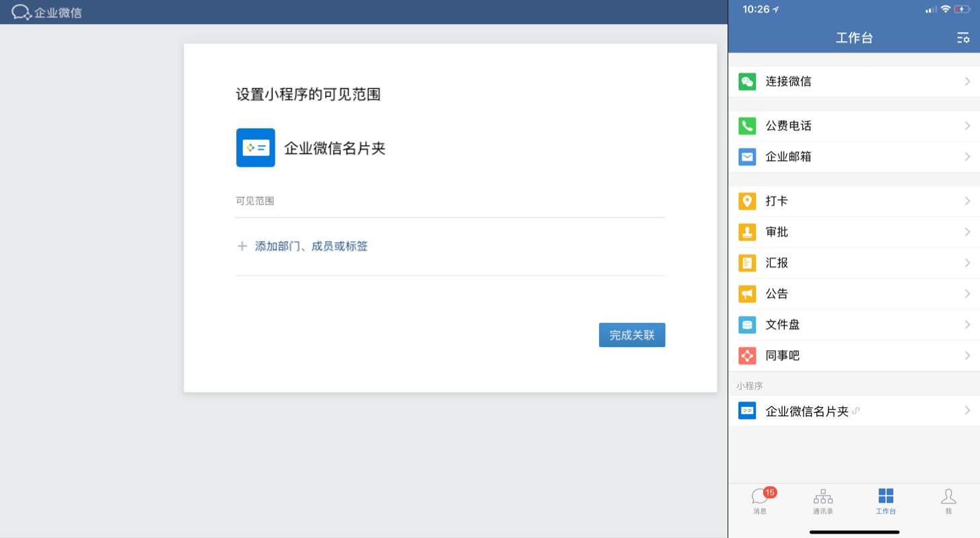The image size is (980, 538).
Task: Click the 10:26 clock in status bar
Action: [755, 9]
